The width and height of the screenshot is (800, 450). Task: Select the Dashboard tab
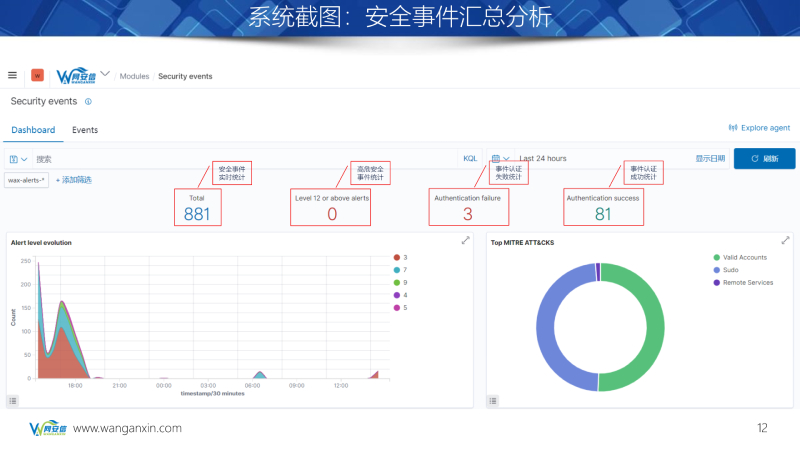tap(33, 130)
